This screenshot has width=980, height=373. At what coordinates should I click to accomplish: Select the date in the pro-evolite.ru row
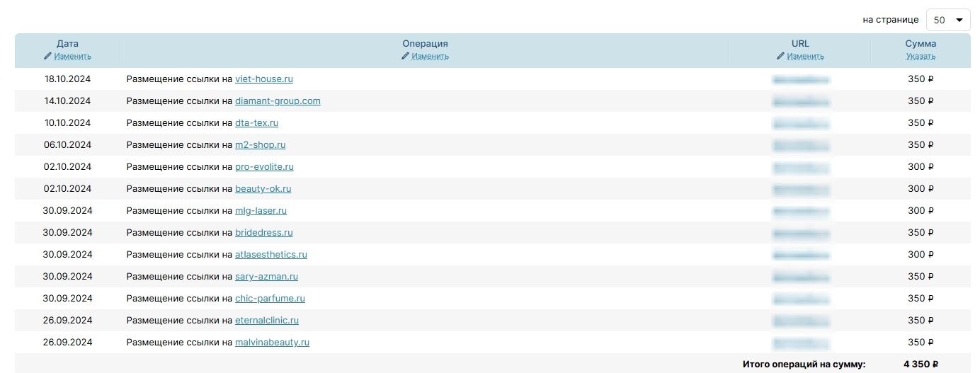click(x=68, y=167)
